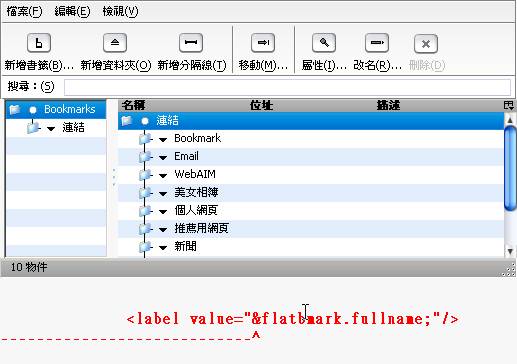Click the 改名 (Rename) toolbar icon
This screenshot has height=364, width=517.
(x=377, y=43)
